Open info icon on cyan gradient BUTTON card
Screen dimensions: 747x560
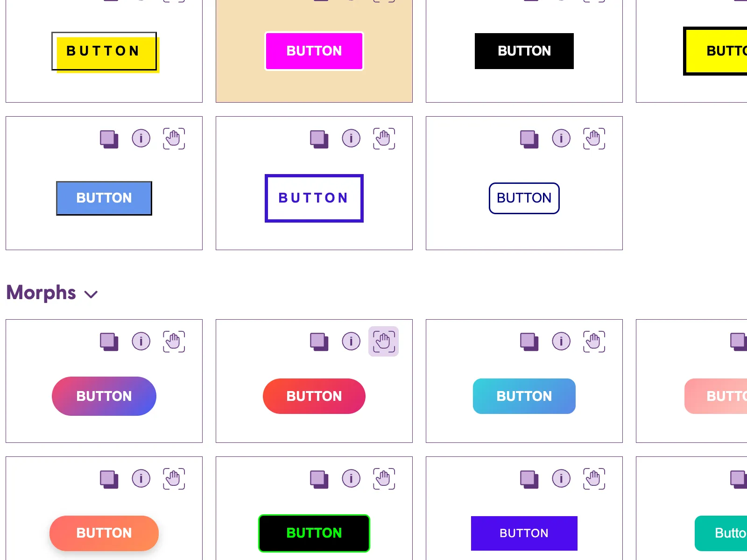click(x=561, y=341)
